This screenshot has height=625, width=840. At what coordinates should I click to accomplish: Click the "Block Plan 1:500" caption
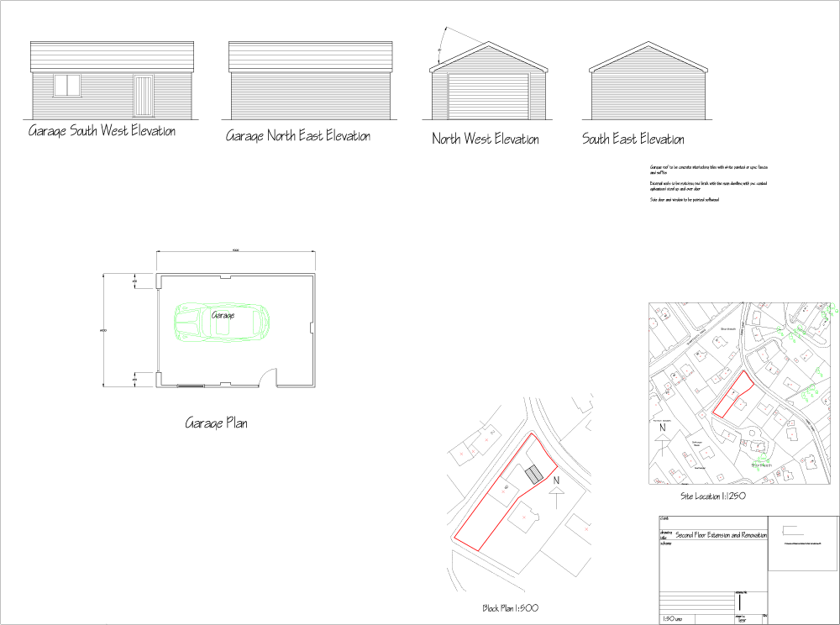[510, 608]
